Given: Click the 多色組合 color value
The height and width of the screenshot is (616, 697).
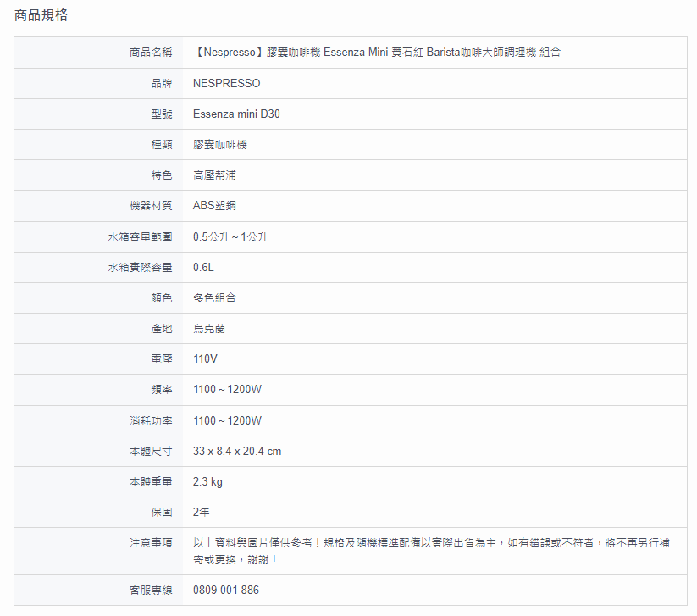Looking at the screenshot, I should (x=215, y=298).
